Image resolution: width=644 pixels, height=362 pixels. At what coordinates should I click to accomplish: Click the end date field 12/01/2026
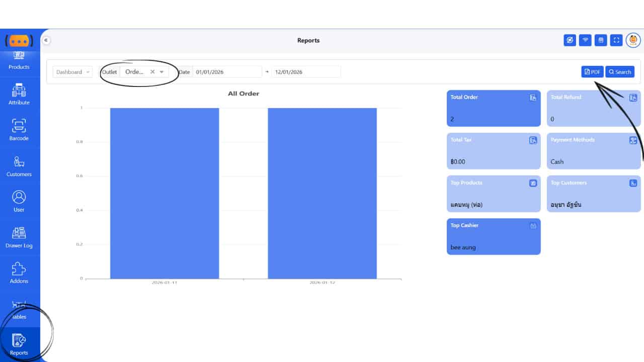pyautogui.click(x=305, y=72)
